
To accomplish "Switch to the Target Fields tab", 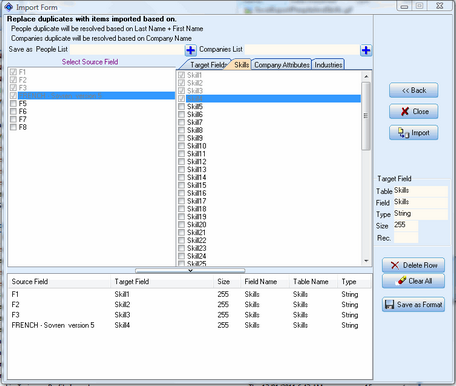I will pos(207,65).
